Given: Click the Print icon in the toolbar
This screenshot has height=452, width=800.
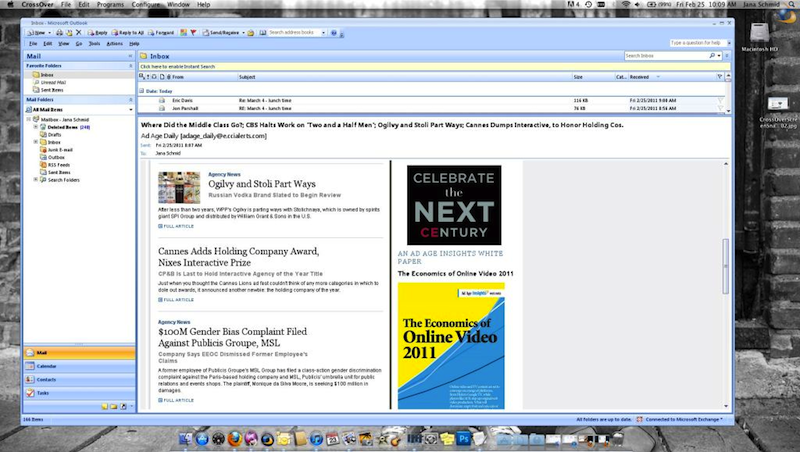Looking at the screenshot, I should (58, 33).
